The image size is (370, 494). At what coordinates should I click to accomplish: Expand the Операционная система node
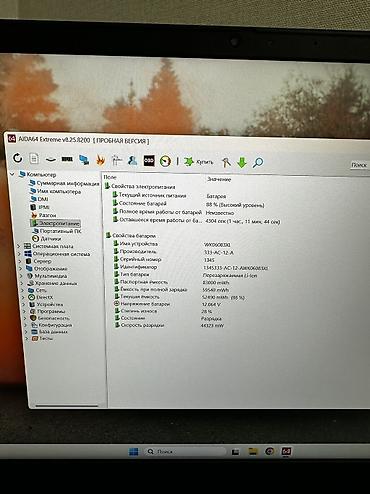pyautogui.click(x=19, y=254)
